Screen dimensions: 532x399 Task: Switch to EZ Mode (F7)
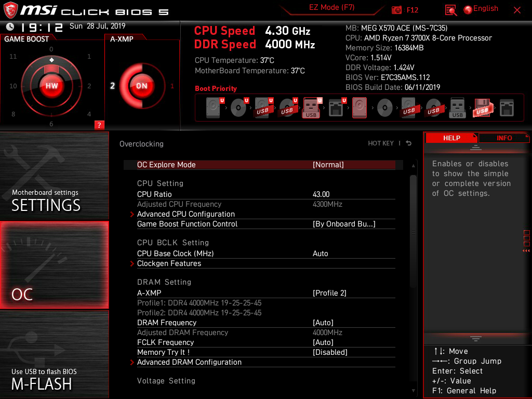click(x=332, y=7)
